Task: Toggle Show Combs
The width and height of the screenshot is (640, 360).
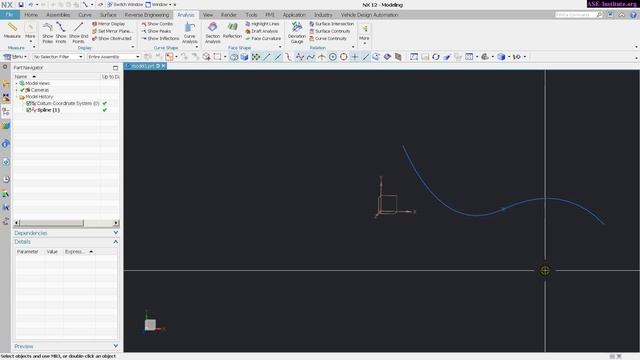Action: click(157, 24)
